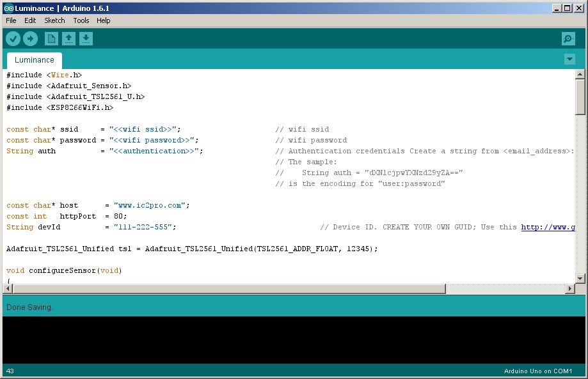This screenshot has width=588, height=379.
Task: Open the Serial Monitor icon
Action: point(567,38)
